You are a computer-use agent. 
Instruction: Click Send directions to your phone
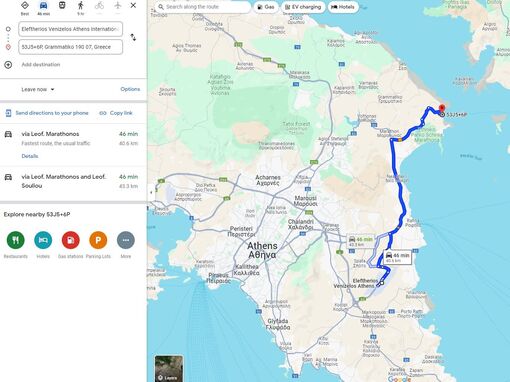pos(47,113)
